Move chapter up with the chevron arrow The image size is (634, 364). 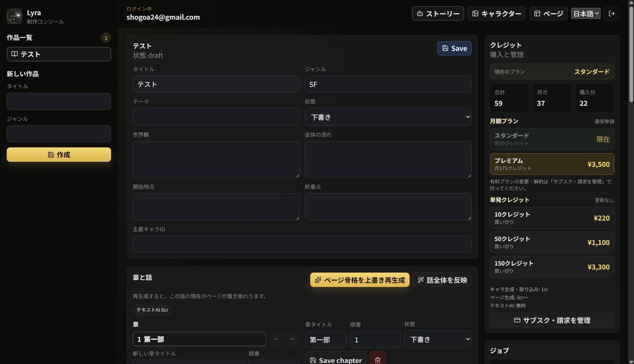tap(276, 339)
